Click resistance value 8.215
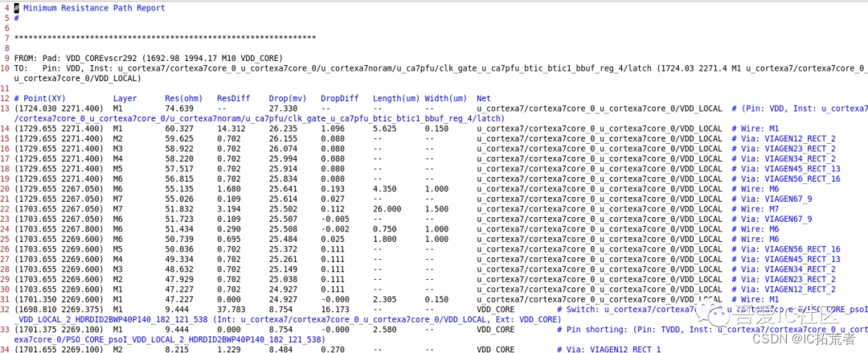Viewport: 868px width, 353px height. [x=177, y=348]
